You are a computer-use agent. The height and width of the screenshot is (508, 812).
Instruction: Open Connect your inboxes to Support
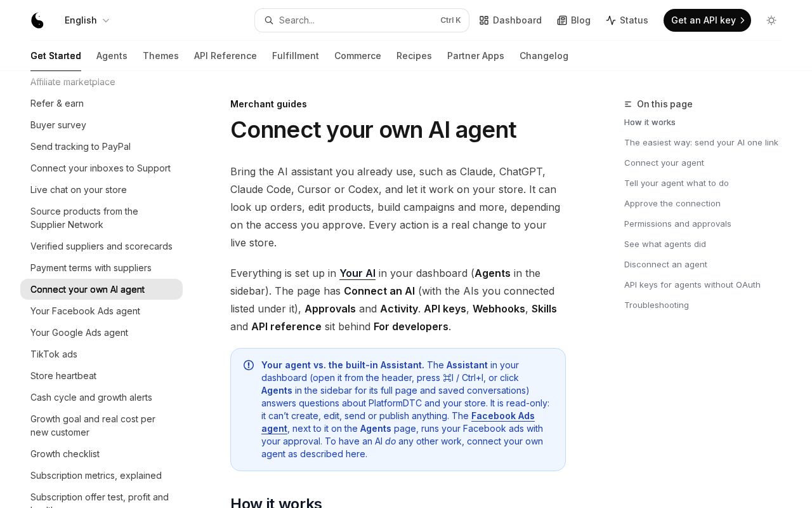point(101,168)
